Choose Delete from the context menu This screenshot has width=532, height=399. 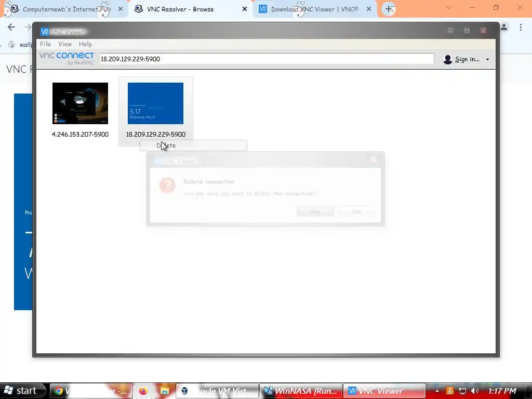pyautogui.click(x=193, y=145)
